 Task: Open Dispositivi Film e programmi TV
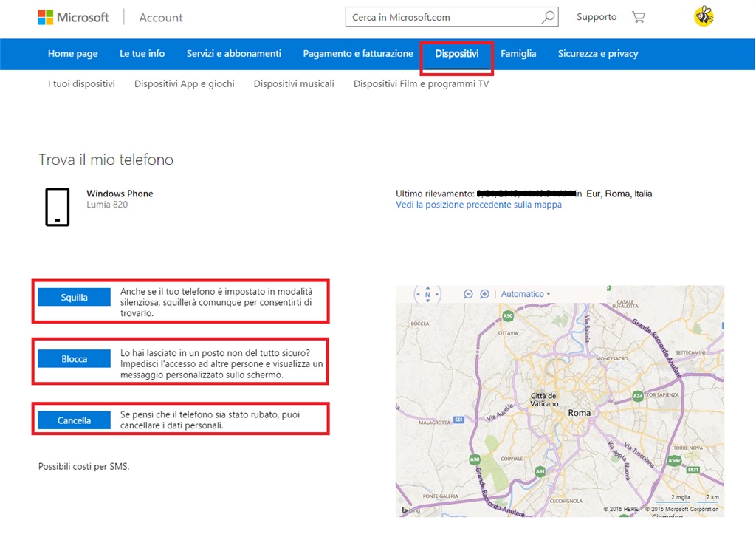click(422, 84)
